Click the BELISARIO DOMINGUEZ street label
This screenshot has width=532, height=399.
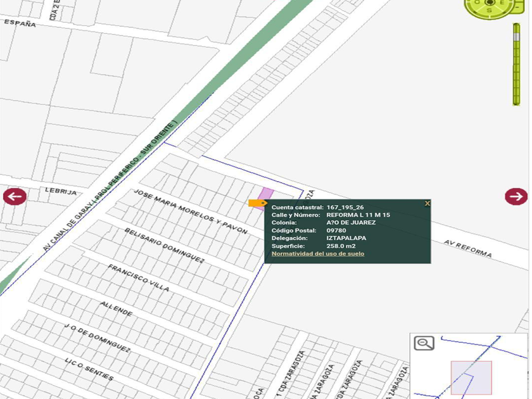click(164, 246)
